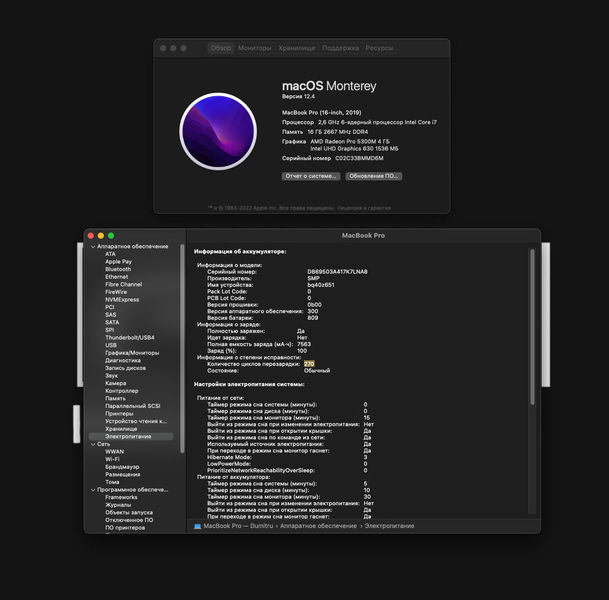This screenshot has height=600, width=609.
Task: Select Брандмауэр in the sidebar
Action: (122, 467)
